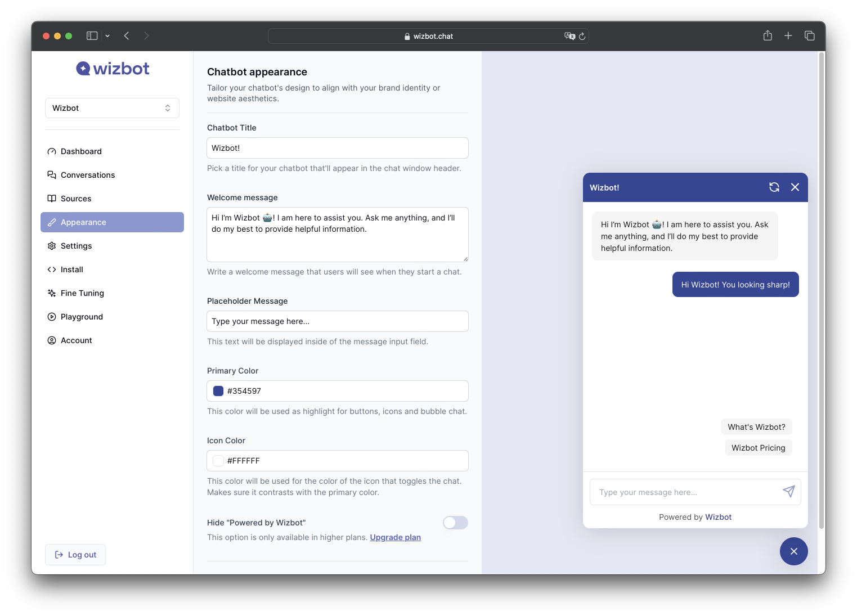This screenshot has width=857, height=616.
Task: Click the Welcome message resize handle
Action: 465,259
